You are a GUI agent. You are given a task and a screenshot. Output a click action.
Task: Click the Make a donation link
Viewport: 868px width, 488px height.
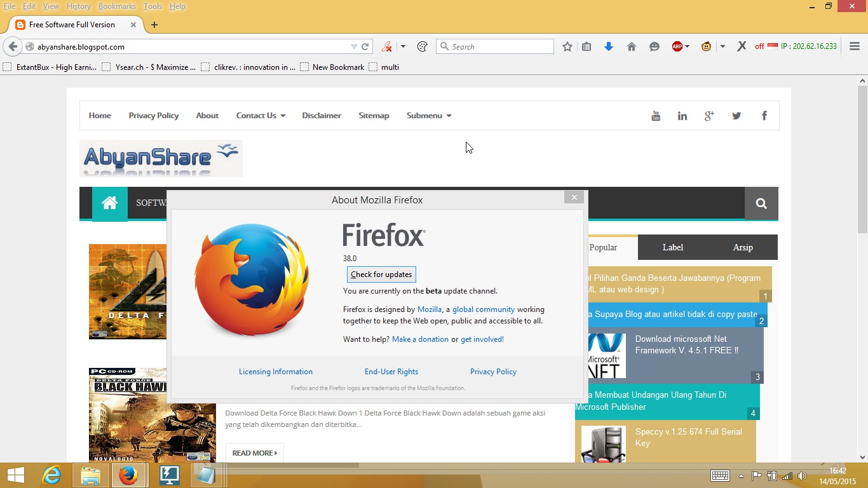tap(420, 339)
